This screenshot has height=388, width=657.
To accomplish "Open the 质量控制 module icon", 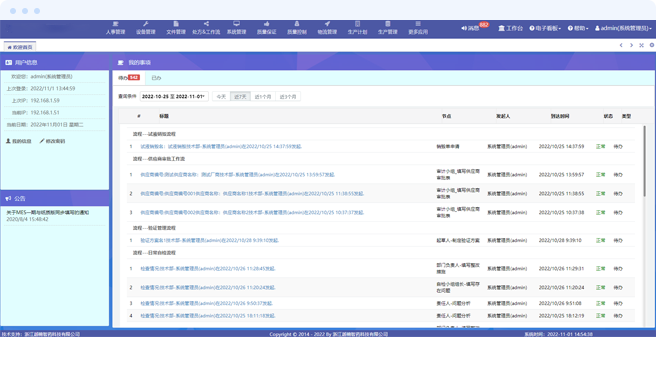I will coord(297,24).
